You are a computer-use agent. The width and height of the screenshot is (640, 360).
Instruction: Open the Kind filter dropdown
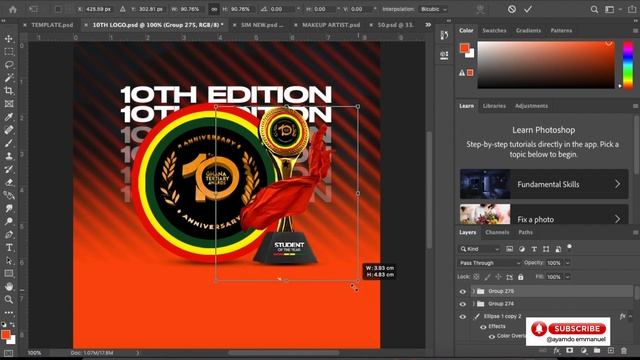[x=479, y=249]
